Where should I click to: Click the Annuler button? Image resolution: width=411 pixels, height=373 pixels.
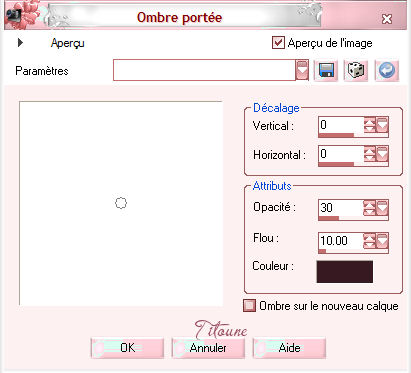click(x=208, y=348)
